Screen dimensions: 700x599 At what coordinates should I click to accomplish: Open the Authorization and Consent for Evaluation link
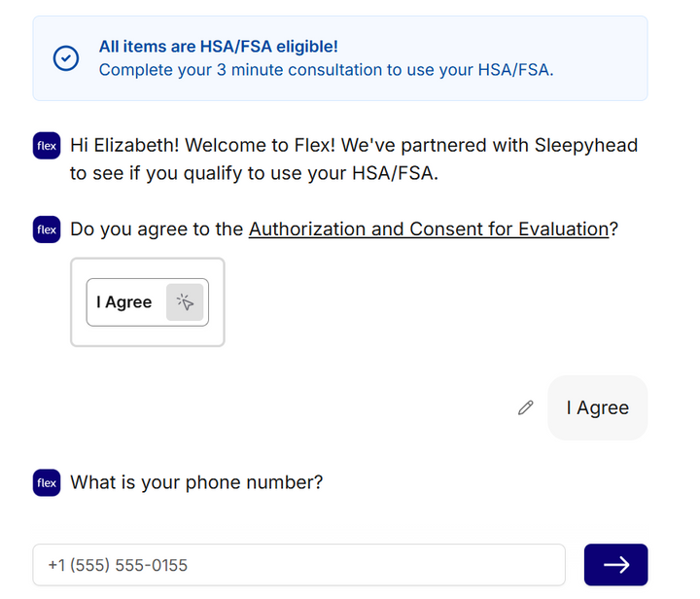point(429,230)
